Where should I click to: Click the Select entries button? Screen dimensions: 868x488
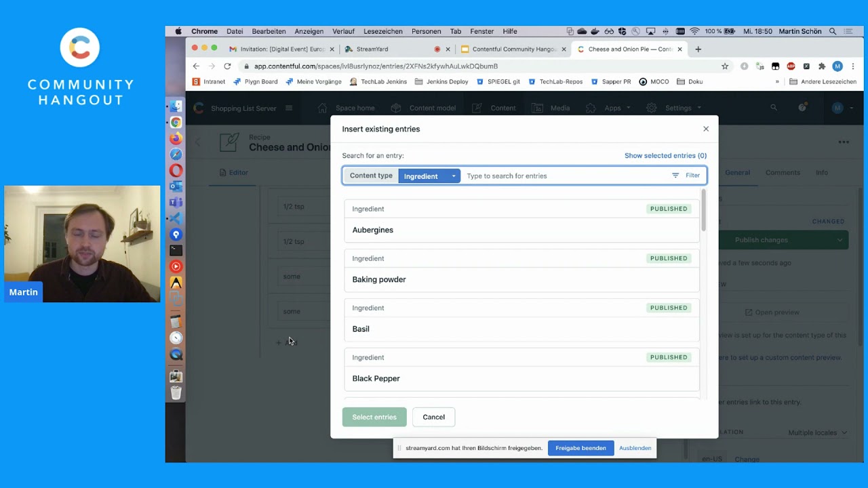374,417
